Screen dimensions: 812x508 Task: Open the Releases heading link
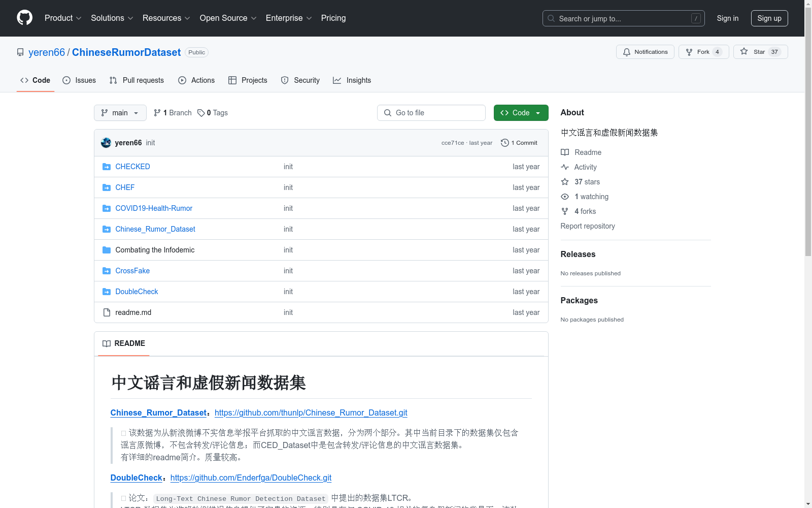coord(578,254)
